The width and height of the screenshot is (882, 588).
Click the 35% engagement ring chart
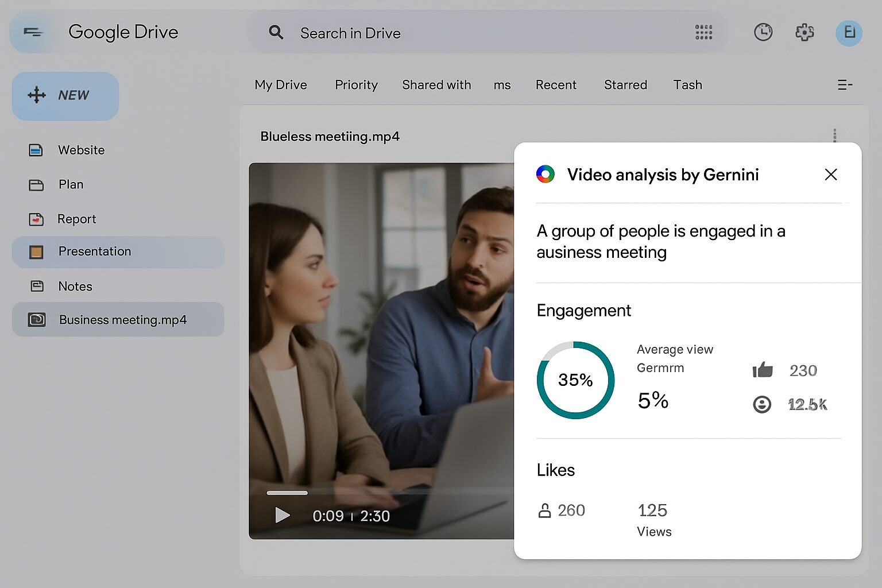(575, 380)
